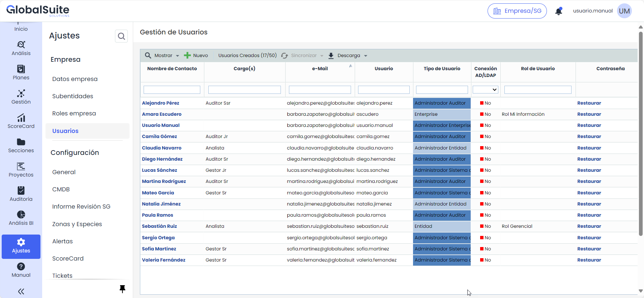This screenshot has width=644, height=298.
Task: Click the Ajustes search magnifier icon
Action: [x=121, y=36]
